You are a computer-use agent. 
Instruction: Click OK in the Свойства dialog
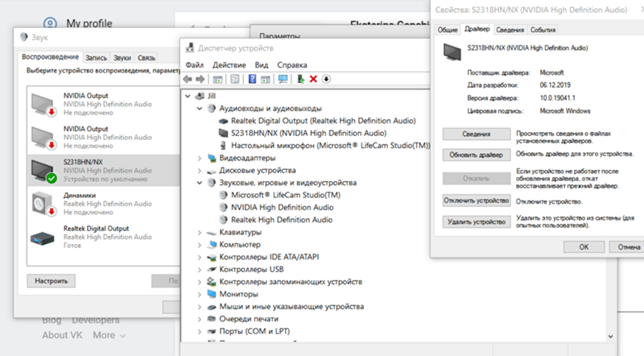click(584, 247)
